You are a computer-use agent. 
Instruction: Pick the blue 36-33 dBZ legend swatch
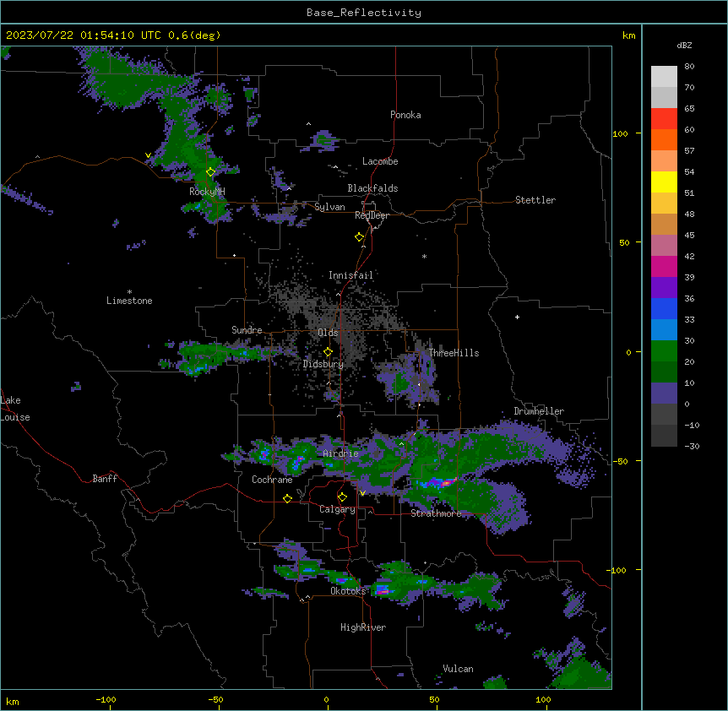[x=664, y=309]
